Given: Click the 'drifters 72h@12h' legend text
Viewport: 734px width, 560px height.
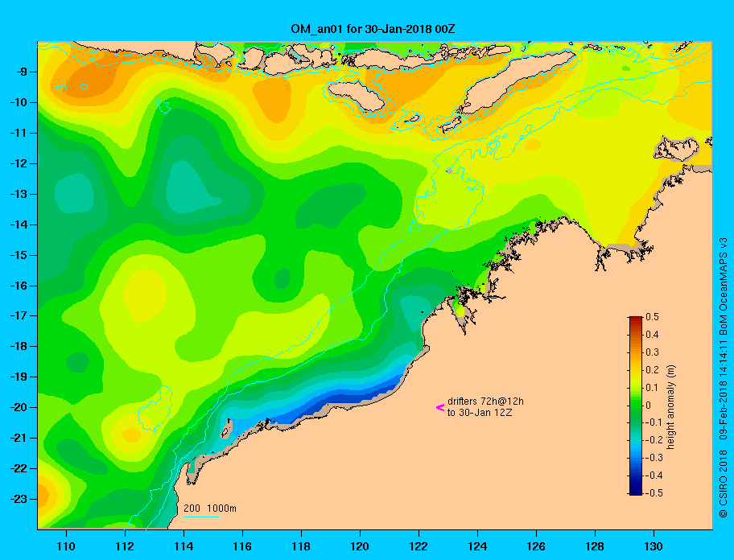Looking at the screenshot, I should coord(485,401).
